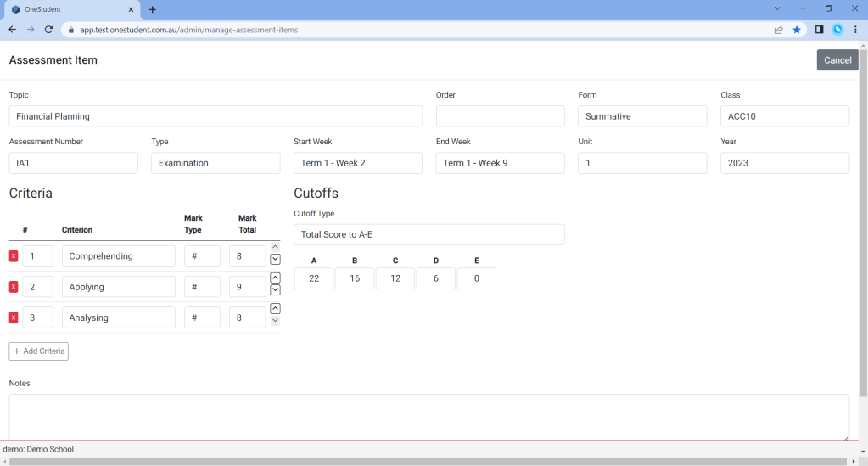The image size is (868, 466).
Task: Switch to the OneStudent browser tab
Action: [68, 9]
